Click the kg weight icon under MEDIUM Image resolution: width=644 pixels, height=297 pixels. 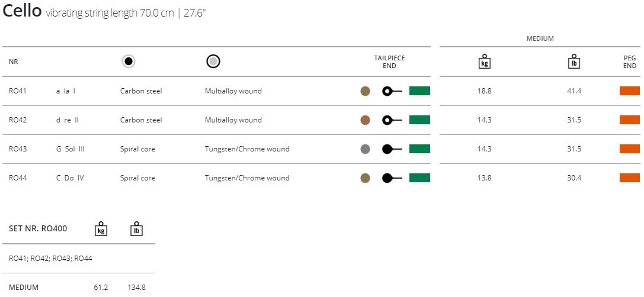click(x=484, y=62)
